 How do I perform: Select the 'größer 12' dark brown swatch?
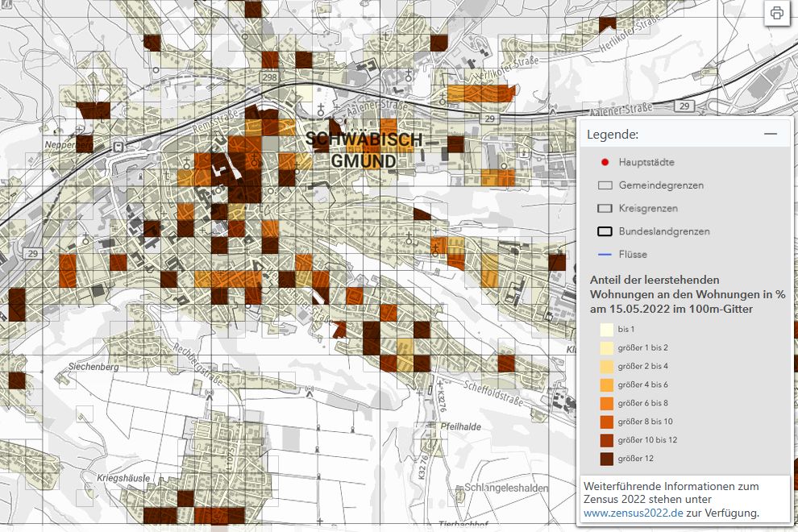(605, 459)
